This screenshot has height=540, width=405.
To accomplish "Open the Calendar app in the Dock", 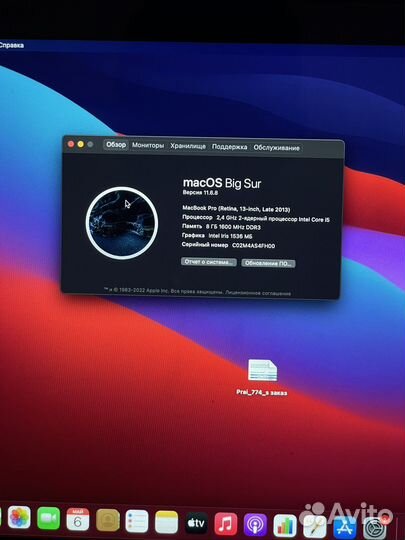I will pyautogui.click(x=78, y=519).
